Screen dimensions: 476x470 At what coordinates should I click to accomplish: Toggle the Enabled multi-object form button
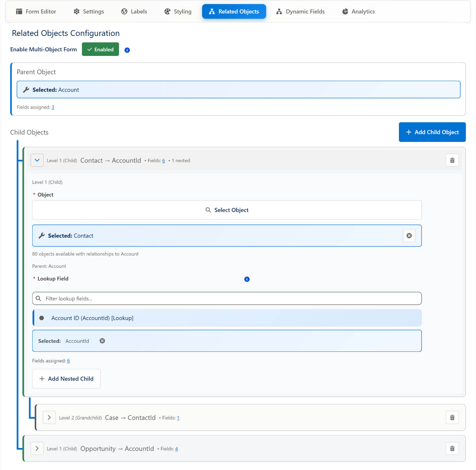click(x=100, y=49)
